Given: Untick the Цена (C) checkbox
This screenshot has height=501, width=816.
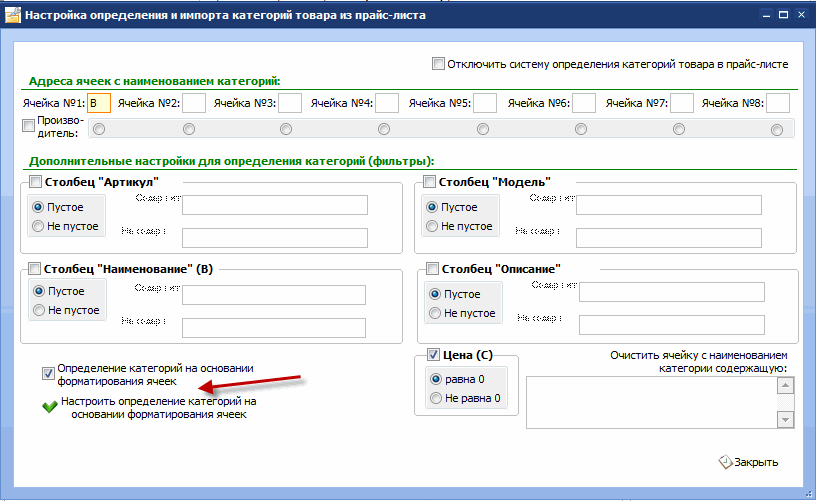Looking at the screenshot, I should pyautogui.click(x=433, y=355).
